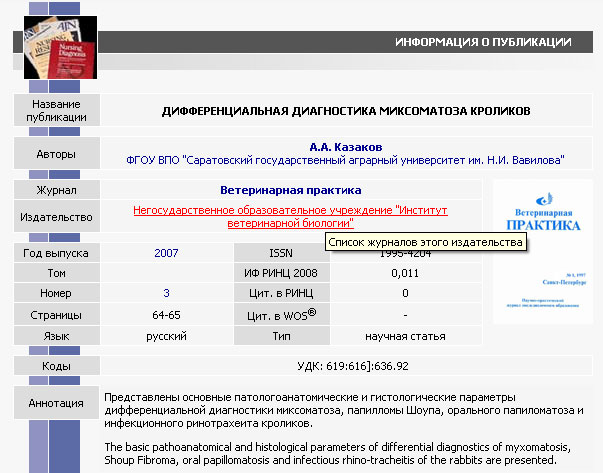Open the 'Ветеринарная практика' journal link
Screen dimensions: 603x473
point(290,190)
